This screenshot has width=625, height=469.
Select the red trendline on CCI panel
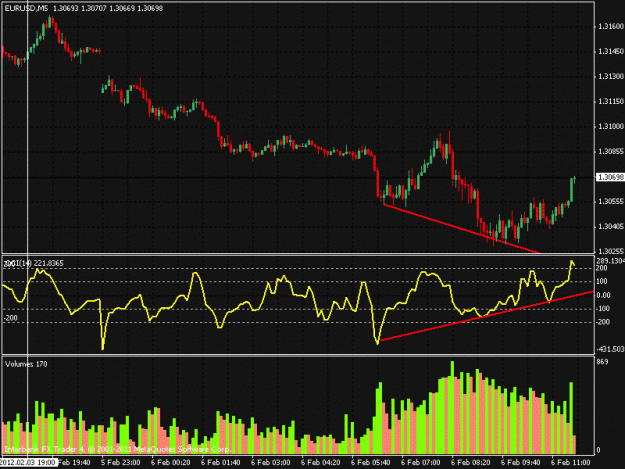tap(486, 316)
